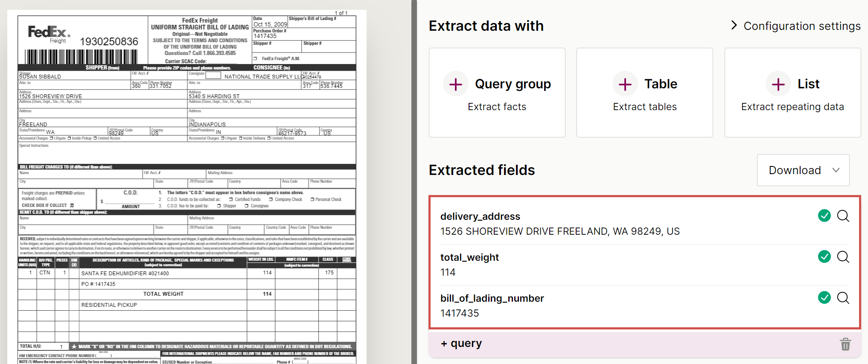Select the Query group Extract facts card

click(x=497, y=93)
